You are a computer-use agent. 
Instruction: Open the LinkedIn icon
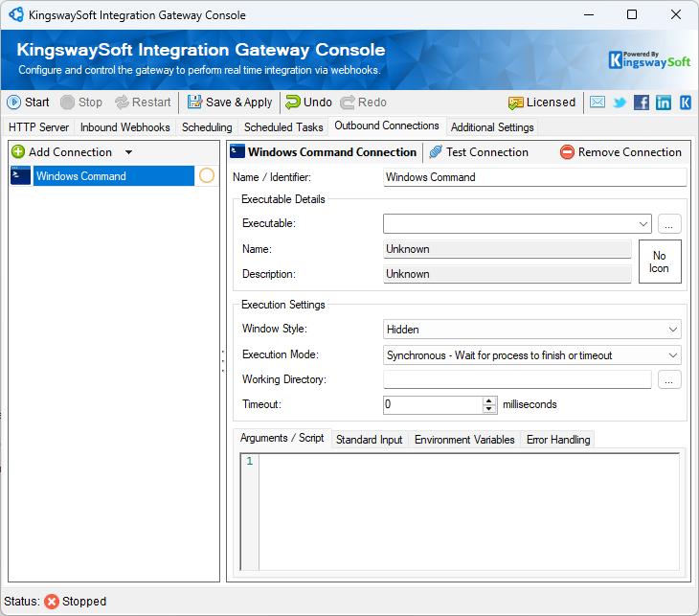[663, 103]
